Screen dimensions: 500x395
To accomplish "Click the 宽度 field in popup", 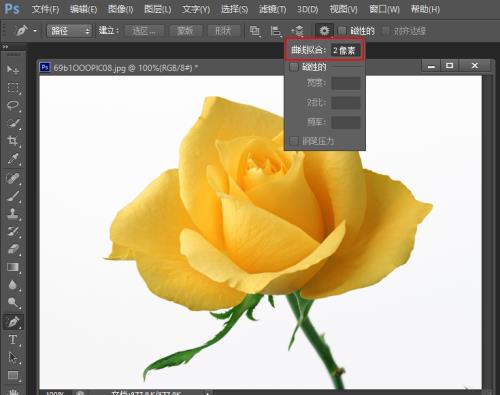I will tap(346, 83).
